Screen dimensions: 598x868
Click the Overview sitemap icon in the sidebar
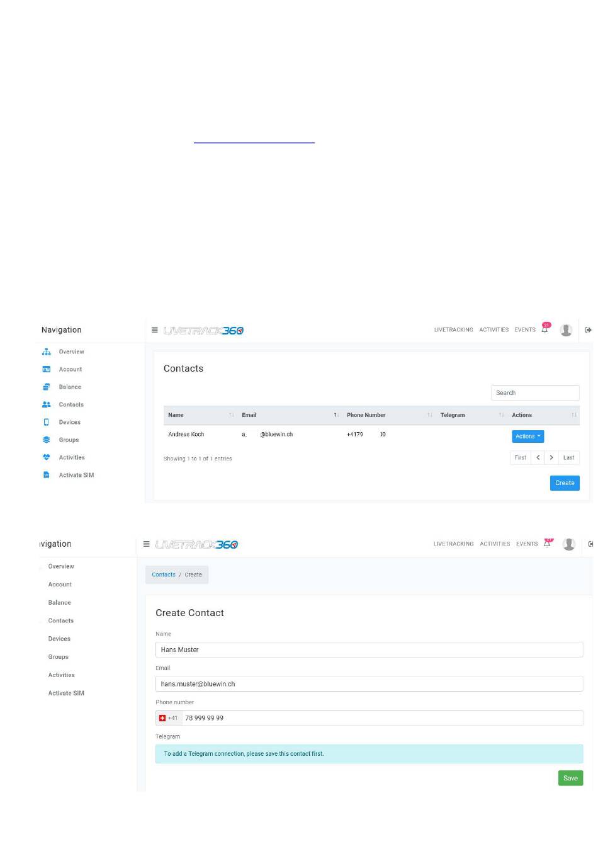point(46,351)
